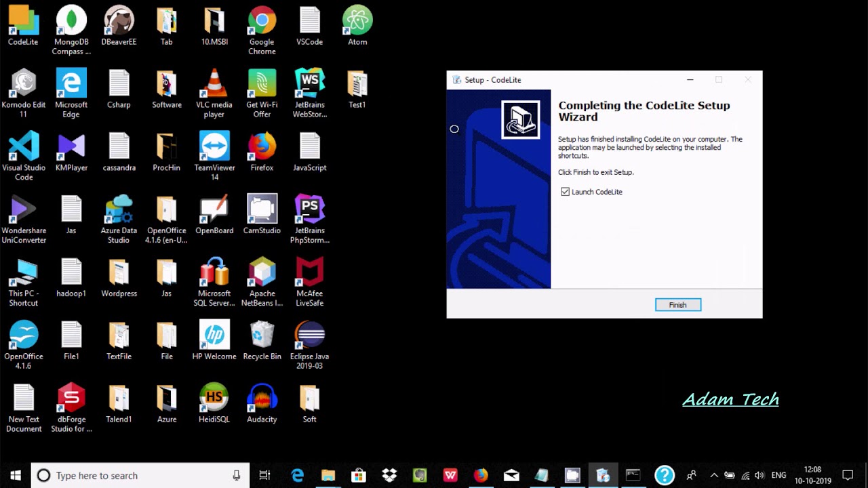
Task: Select the cassandra file icon
Action: point(119,152)
